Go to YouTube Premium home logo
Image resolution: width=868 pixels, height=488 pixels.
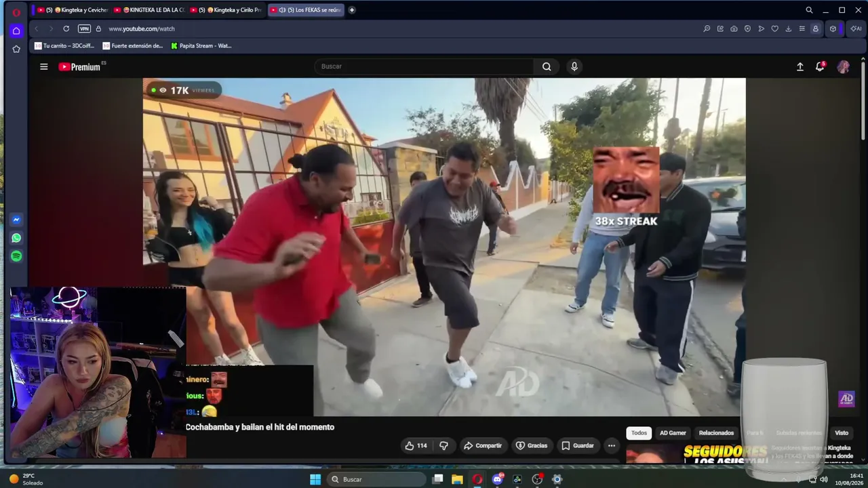point(80,66)
